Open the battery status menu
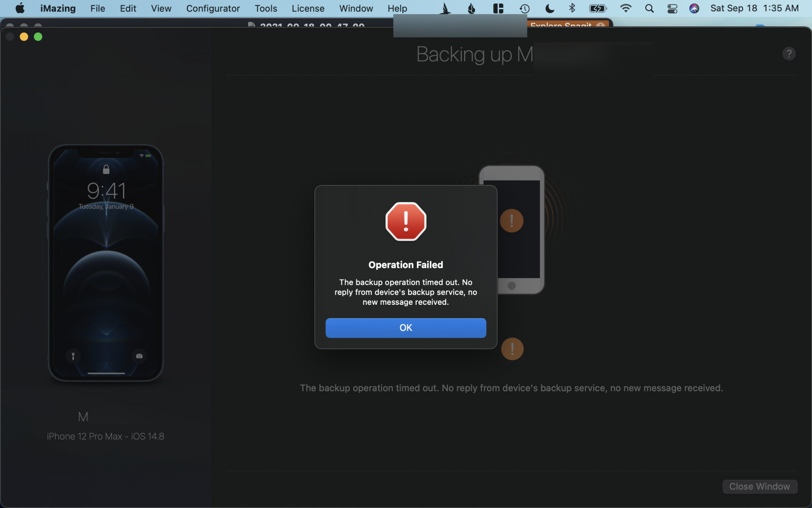812x508 pixels. point(598,9)
